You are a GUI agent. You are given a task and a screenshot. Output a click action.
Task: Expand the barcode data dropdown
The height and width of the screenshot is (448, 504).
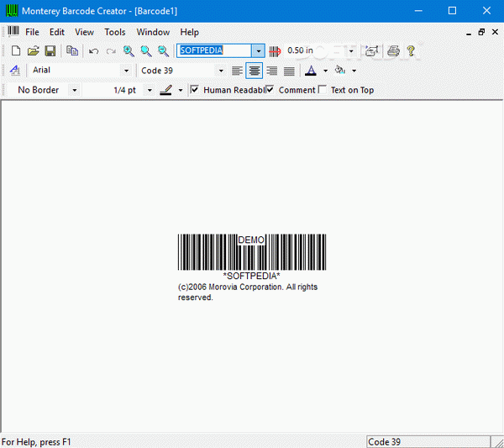point(259,50)
